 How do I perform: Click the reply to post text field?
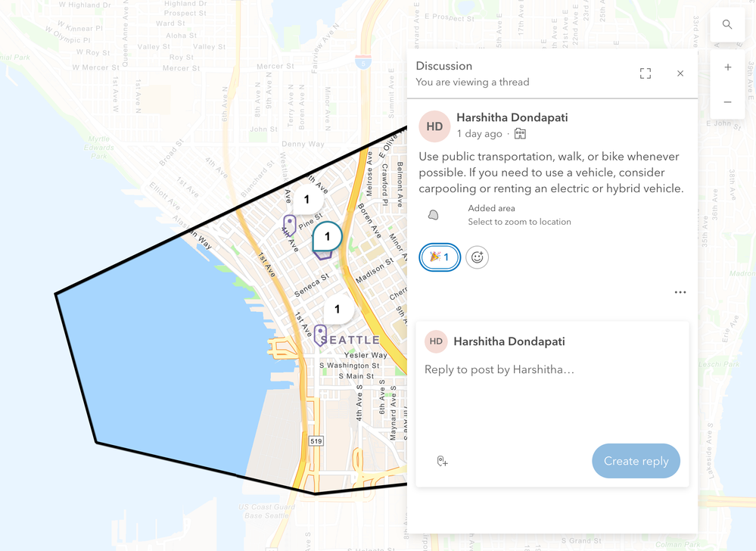(552, 400)
